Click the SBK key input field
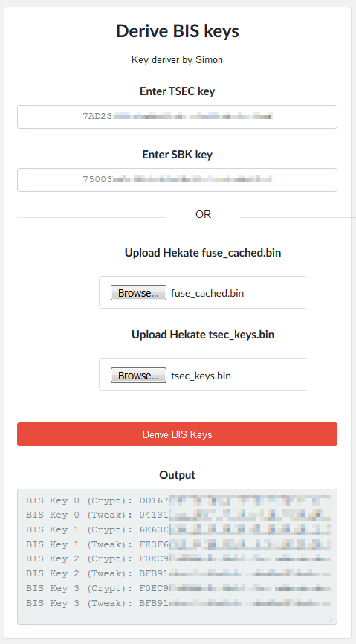The width and height of the screenshot is (356, 644). pyautogui.click(x=177, y=180)
